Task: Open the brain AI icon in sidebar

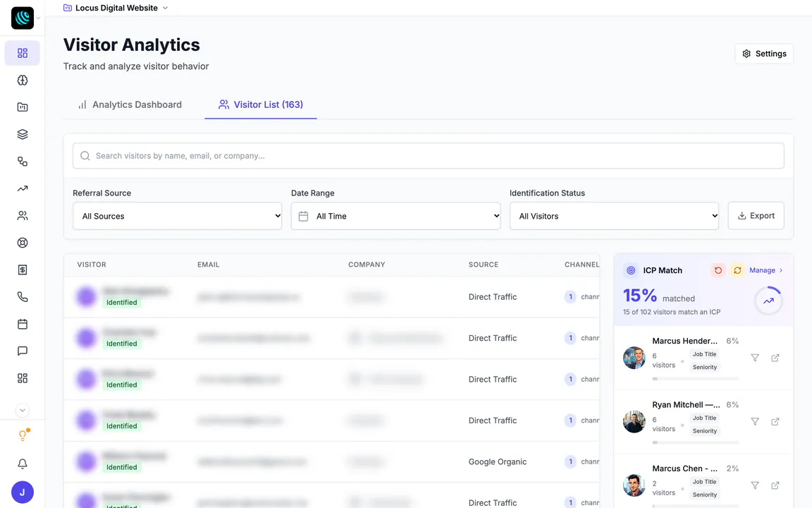Action: point(23,80)
